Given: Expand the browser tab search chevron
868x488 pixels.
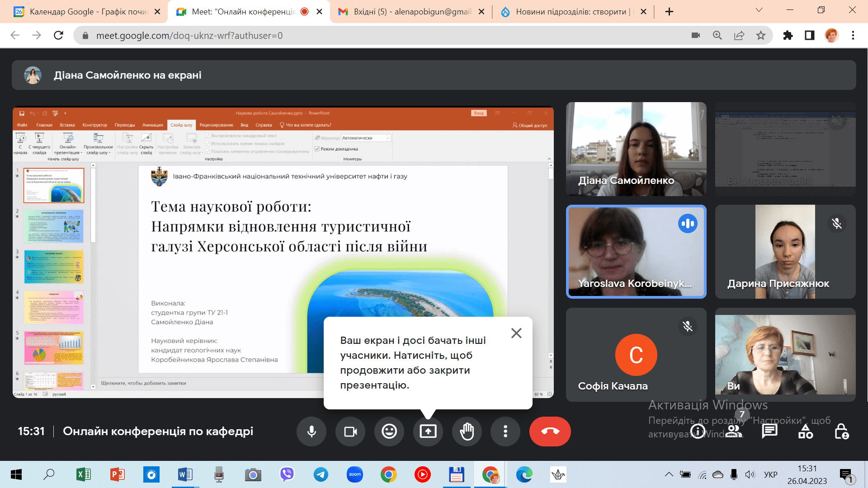Looking at the screenshot, I should 759,10.
